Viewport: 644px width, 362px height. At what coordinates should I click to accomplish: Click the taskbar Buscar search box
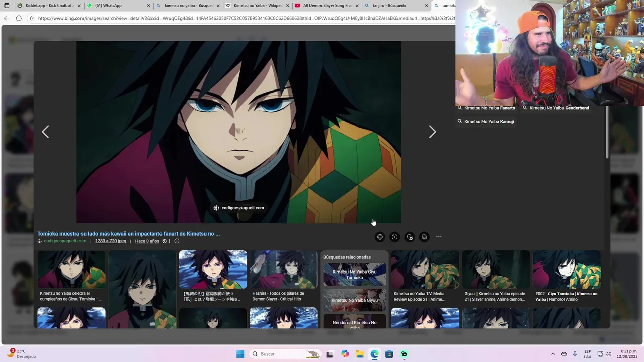[286, 354]
